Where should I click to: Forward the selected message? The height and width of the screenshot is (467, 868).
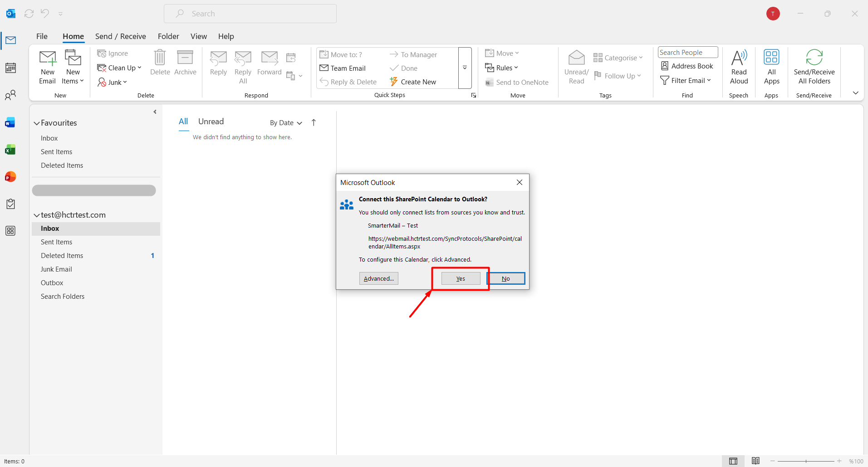(x=269, y=63)
